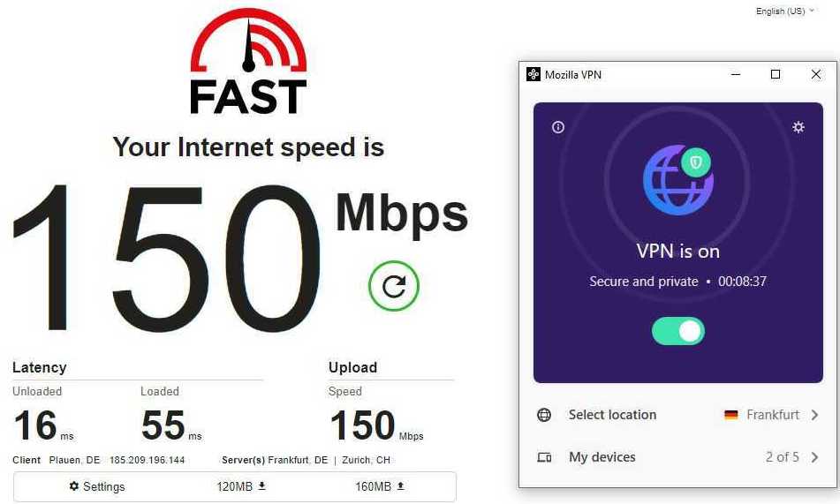Open Mozilla VPN settings gear icon

tap(798, 127)
